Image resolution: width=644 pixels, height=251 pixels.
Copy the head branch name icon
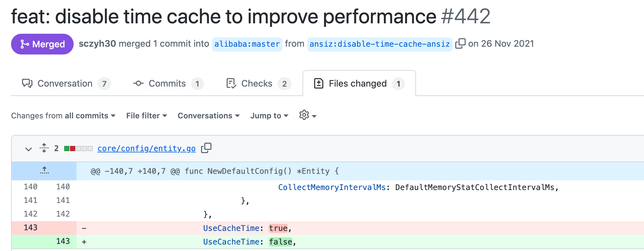[x=460, y=43]
